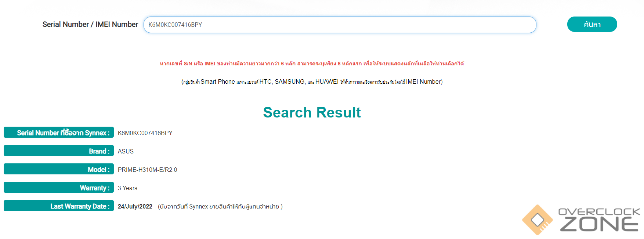This screenshot has width=644, height=239.
Task: Click the 'Serial Number ที่ซื้อจาก Synnex' label
Action: tap(59, 133)
